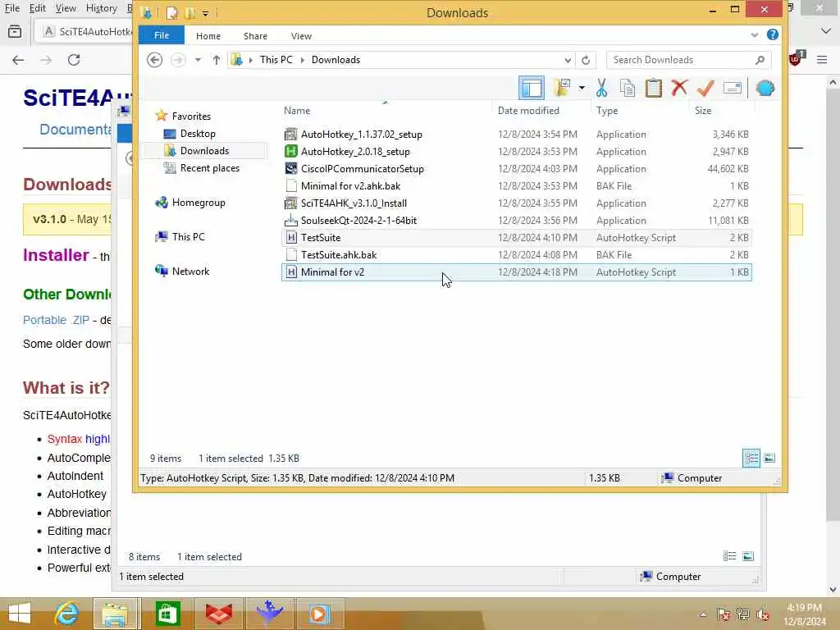Image resolution: width=840 pixels, height=630 pixels.
Task: Expand the folder options dropdown arrow
Action: tap(582, 88)
